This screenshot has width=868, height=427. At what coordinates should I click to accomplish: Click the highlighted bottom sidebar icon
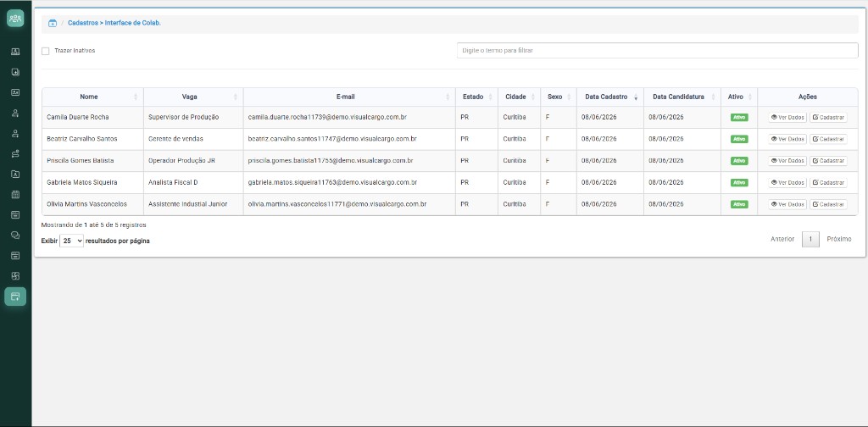click(x=15, y=297)
